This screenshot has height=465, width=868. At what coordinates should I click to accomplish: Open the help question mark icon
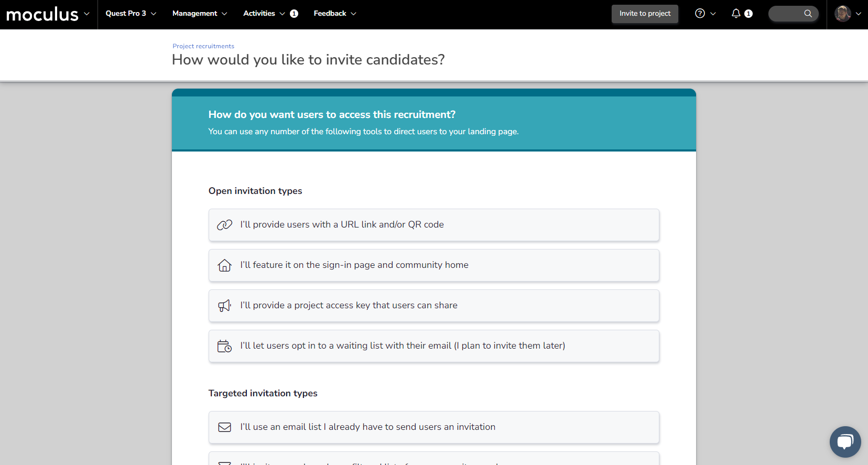(x=700, y=14)
